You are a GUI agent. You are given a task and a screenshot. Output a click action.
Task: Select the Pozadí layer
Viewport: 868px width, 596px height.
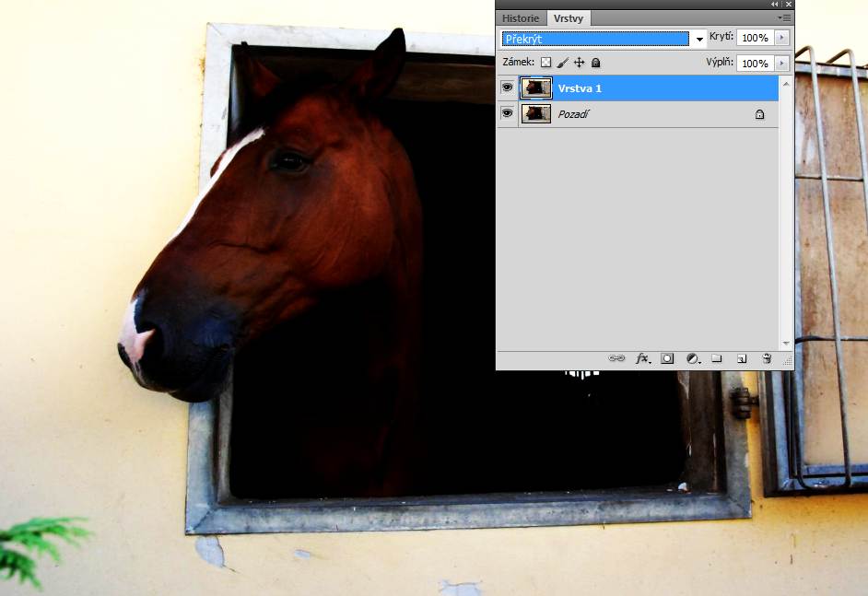pyautogui.click(x=645, y=114)
